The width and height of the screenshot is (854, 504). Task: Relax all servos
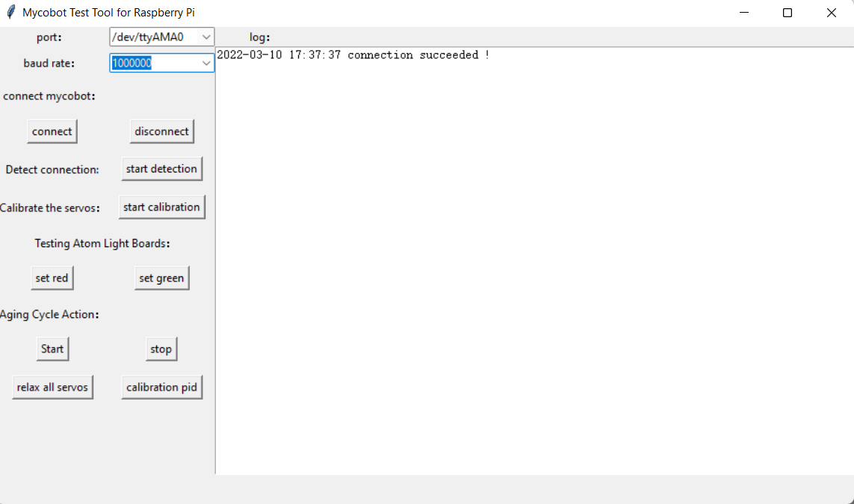pyautogui.click(x=52, y=387)
